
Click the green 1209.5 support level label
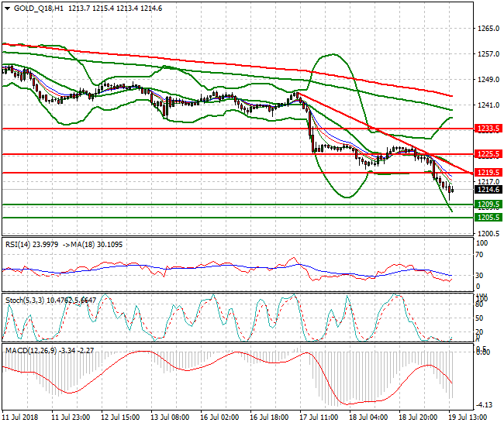tap(488, 204)
